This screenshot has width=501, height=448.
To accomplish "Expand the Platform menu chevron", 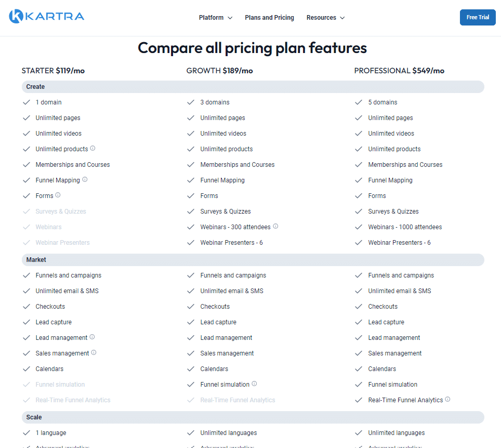I will click(230, 18).
